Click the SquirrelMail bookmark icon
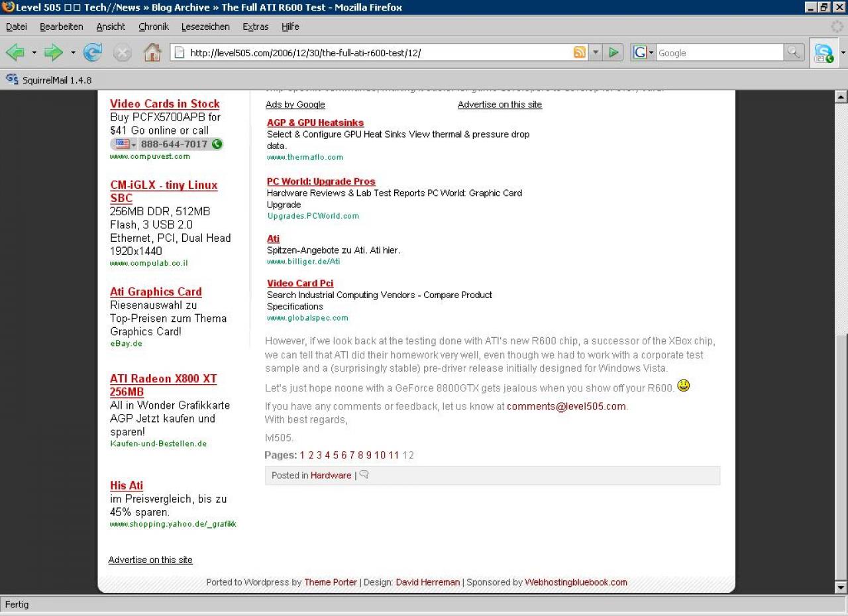848x616 pixels. [12, 79]
